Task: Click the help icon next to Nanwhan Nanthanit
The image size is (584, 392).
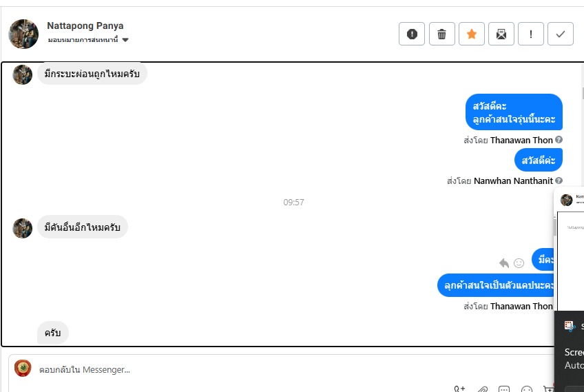Action: [559, 180]
